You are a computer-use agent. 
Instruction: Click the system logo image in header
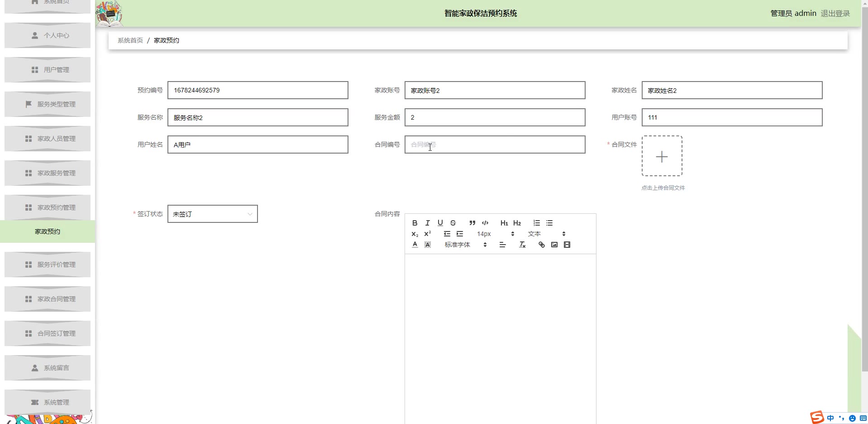(109, 14)
